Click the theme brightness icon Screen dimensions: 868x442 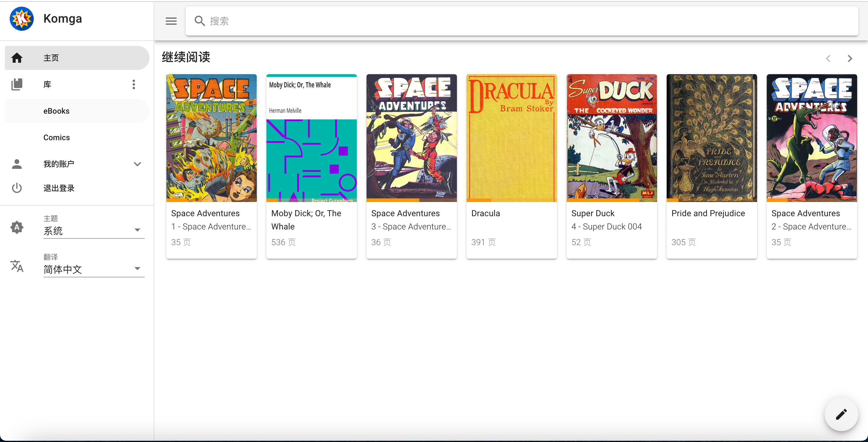pyautogui.click(x=17, y=227)
